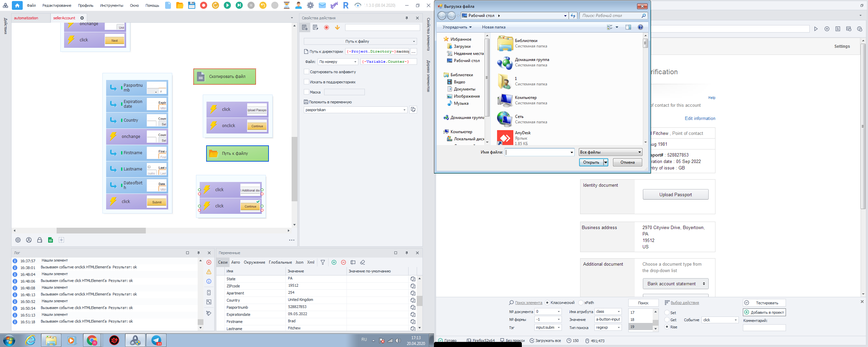Click orange down-arrow in action properties toolbar
Screen dimensions: 868x347
pyautogui.click(x=337, y=27)
